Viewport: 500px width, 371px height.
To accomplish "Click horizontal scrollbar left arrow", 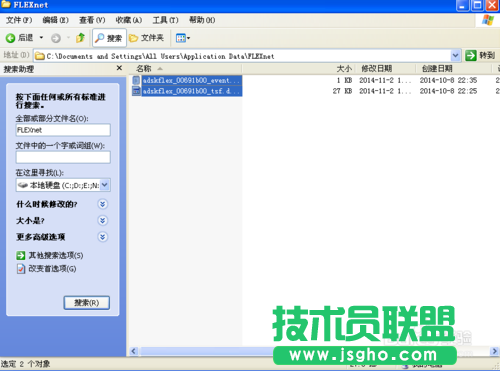I will pyautogui.click(x=134, y=351).
